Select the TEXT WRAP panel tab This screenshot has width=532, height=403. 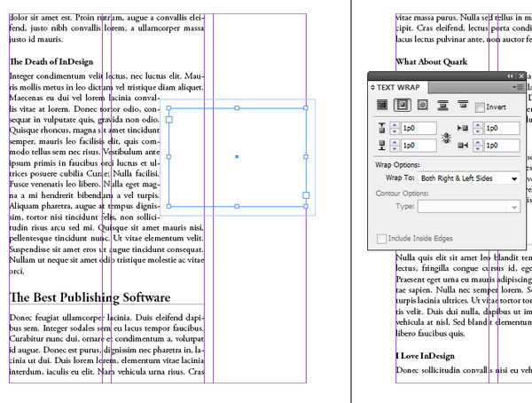(x=398, y=87)
